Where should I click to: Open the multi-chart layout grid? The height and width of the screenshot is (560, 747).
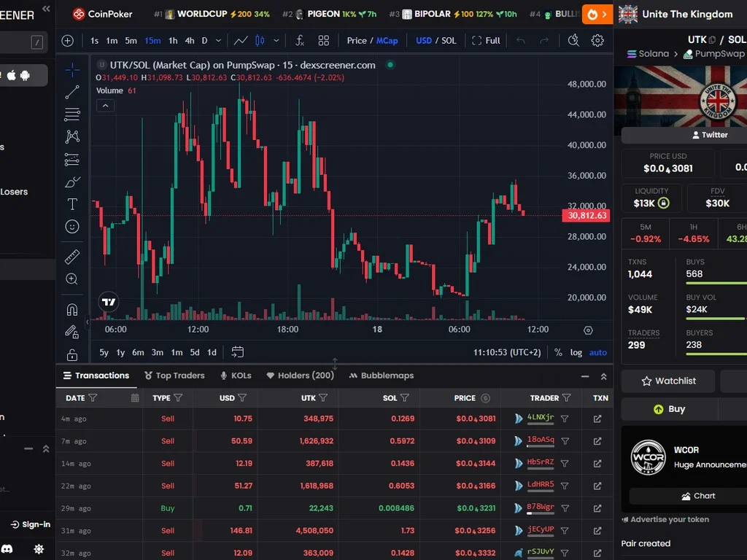tap(323, 41)
